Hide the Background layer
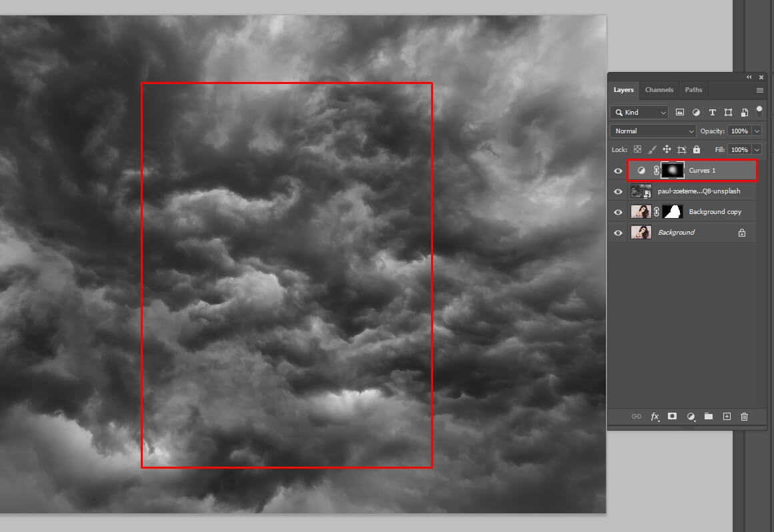Viewport: 774px width, 532px height. pyautogui.click(x=618, y=233)
